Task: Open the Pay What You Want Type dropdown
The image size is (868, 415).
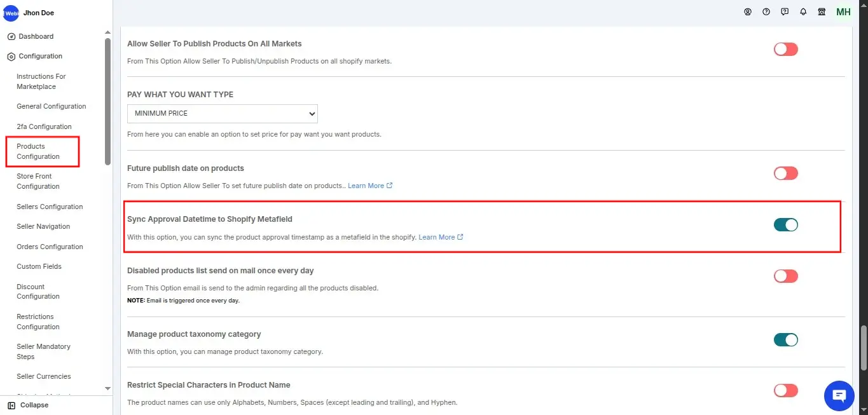Action: [x=222, y=113]
